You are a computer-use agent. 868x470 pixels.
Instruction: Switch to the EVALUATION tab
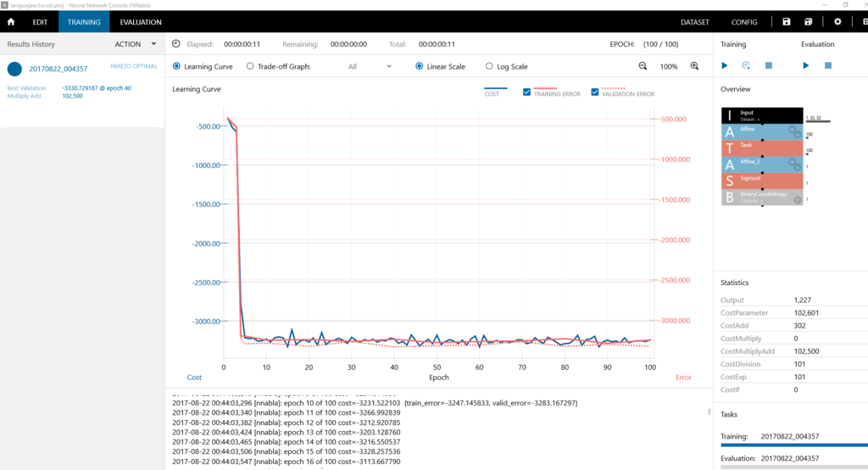[x=141, y=22]
